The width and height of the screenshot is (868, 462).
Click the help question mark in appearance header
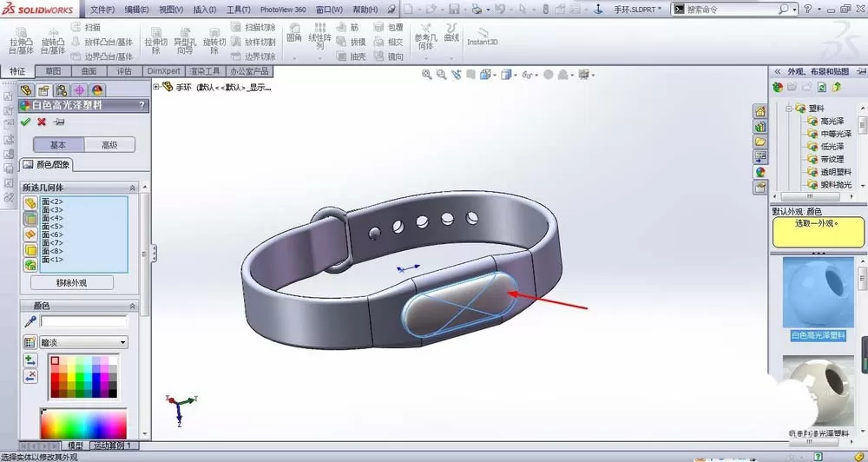tap(141, 105)
